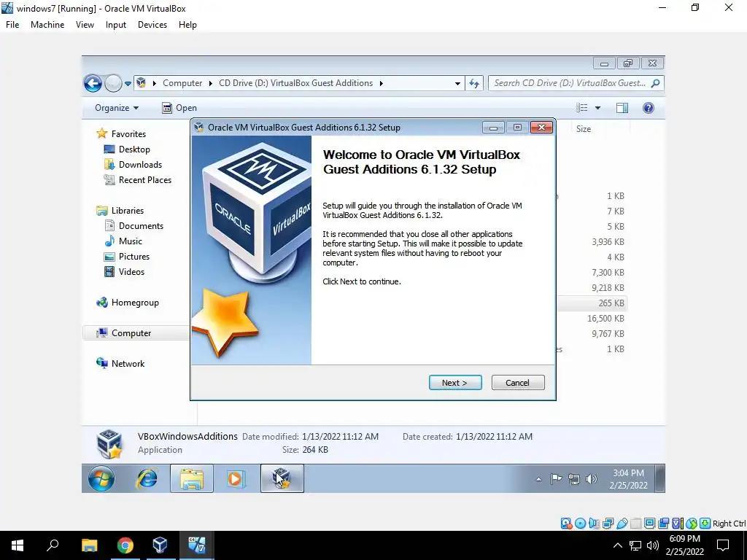The height and width of the screenshot is (560, 747).
Task: Cancel the Guest Additions setup
Action: pyautogui.click(x=518, y=383)
